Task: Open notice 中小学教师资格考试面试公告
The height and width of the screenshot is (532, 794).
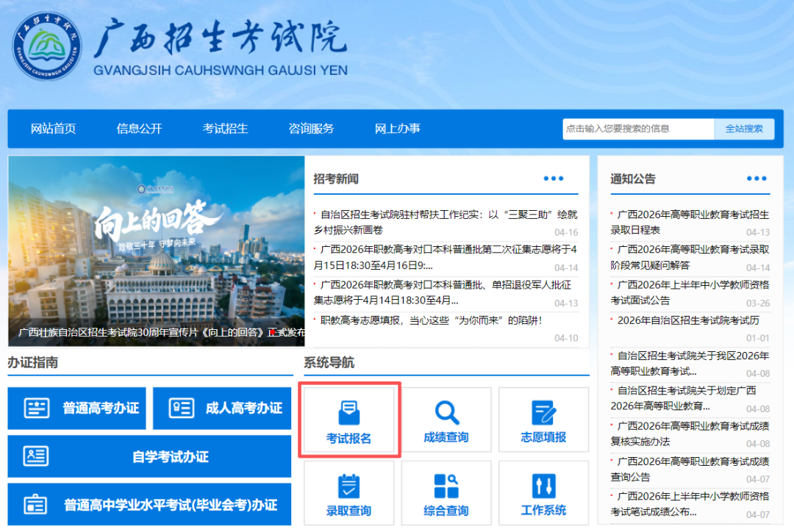Action: (690, 292)
